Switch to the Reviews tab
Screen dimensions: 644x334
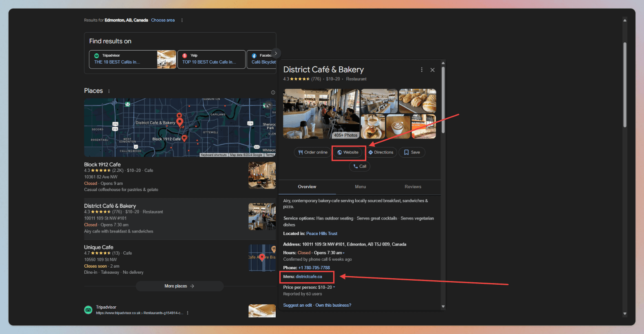[413, 187]
